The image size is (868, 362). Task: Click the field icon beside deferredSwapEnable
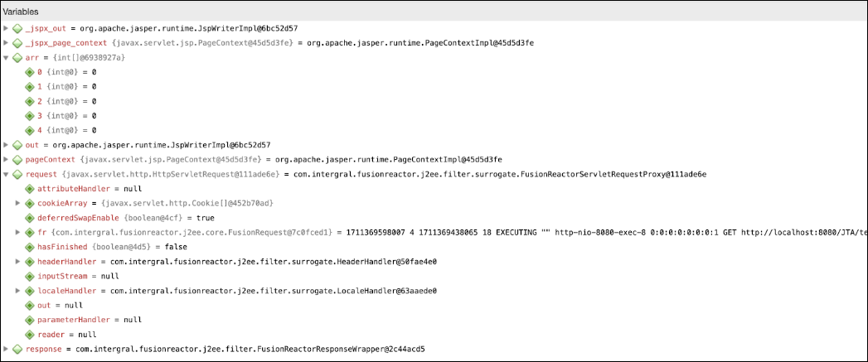29,218
